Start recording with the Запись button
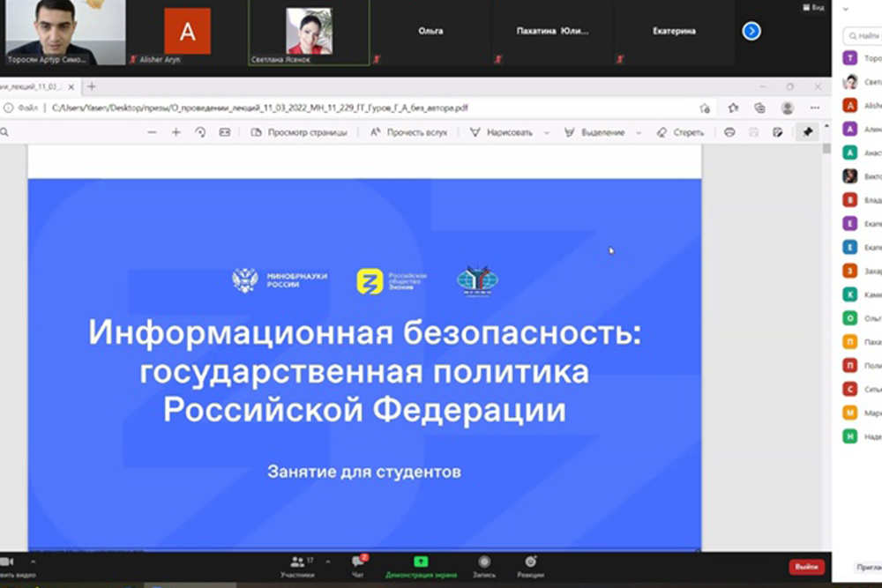This screenshot has height=588, width=882. (483, 564)
